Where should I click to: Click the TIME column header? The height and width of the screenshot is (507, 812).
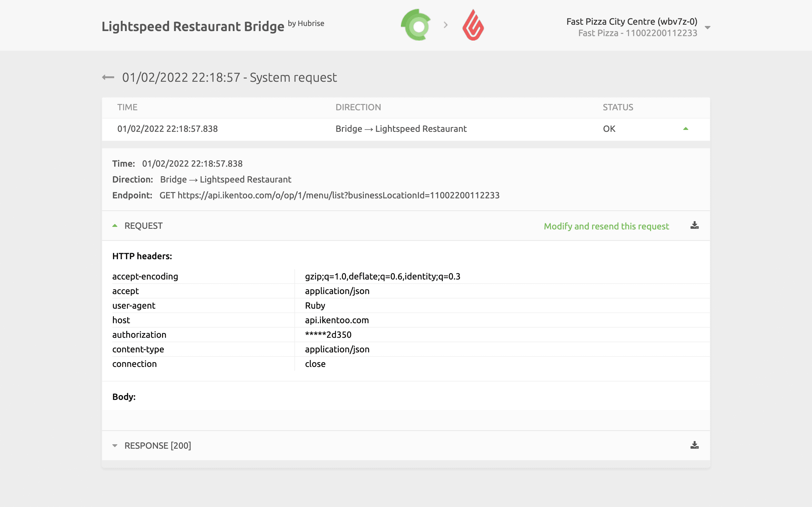click(127, 107)
